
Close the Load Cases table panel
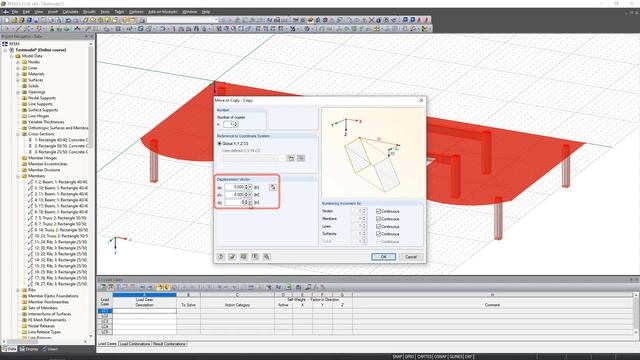(x=636, y=280)
